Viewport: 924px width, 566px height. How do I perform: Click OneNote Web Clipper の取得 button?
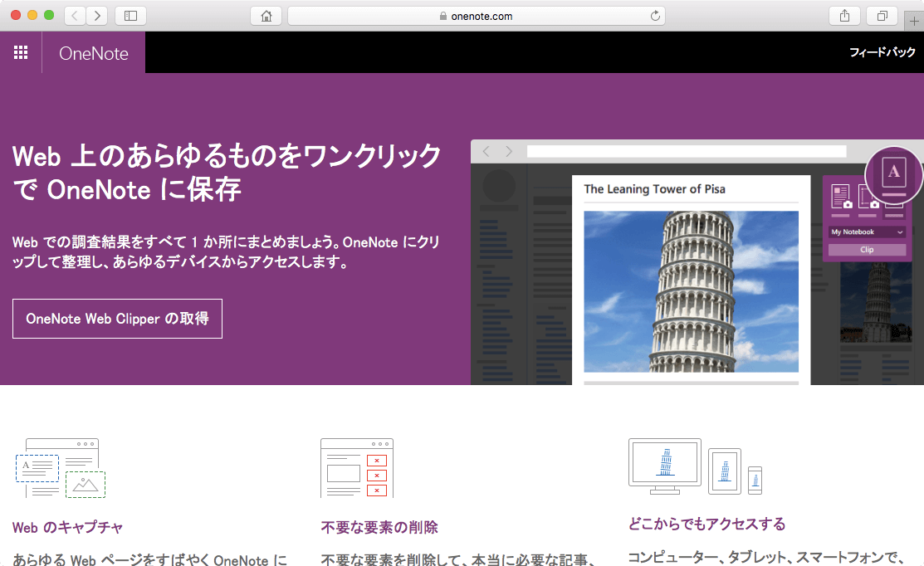[116, 319]
